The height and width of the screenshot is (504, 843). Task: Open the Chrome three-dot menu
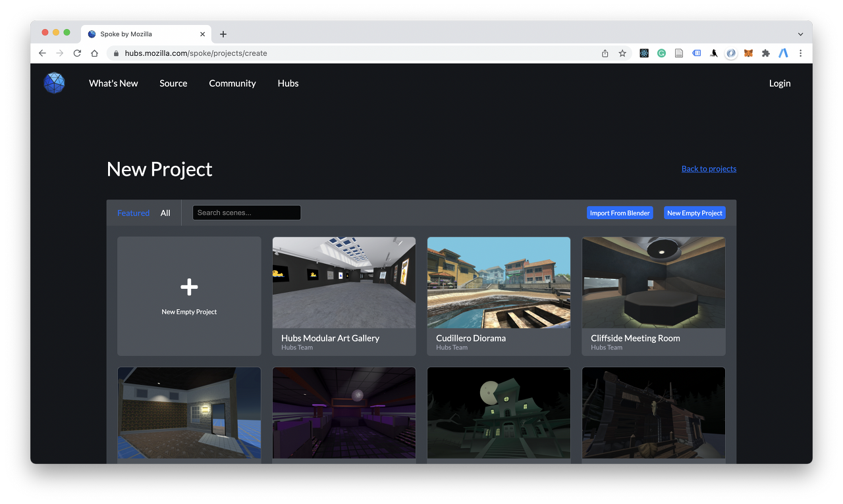click(x=801, y=53)
